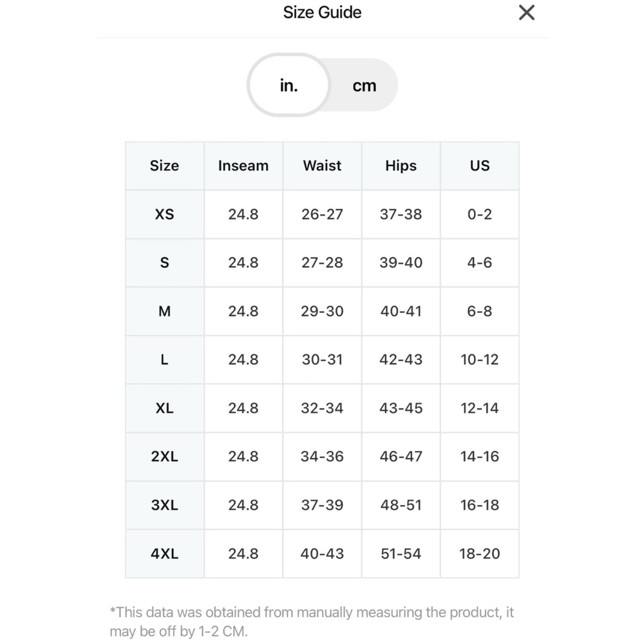Select the 2XL size row label

pos(164,457)
